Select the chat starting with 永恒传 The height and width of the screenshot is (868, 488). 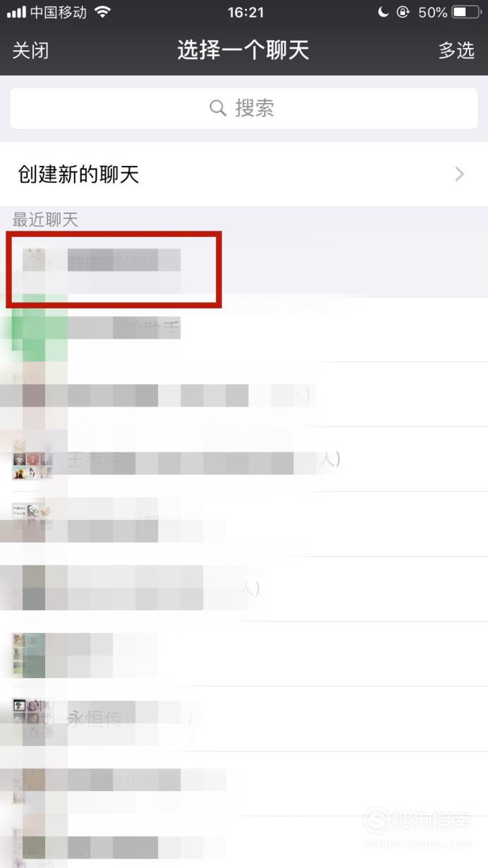pyautogui.click(x=244, y=719)
